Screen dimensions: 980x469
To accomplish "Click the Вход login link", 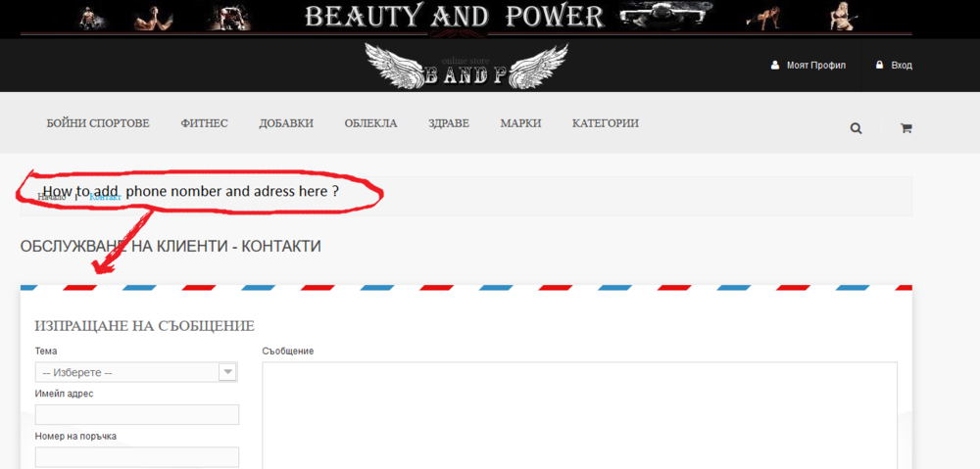I will pyautogui.click(x=902, y=65).
